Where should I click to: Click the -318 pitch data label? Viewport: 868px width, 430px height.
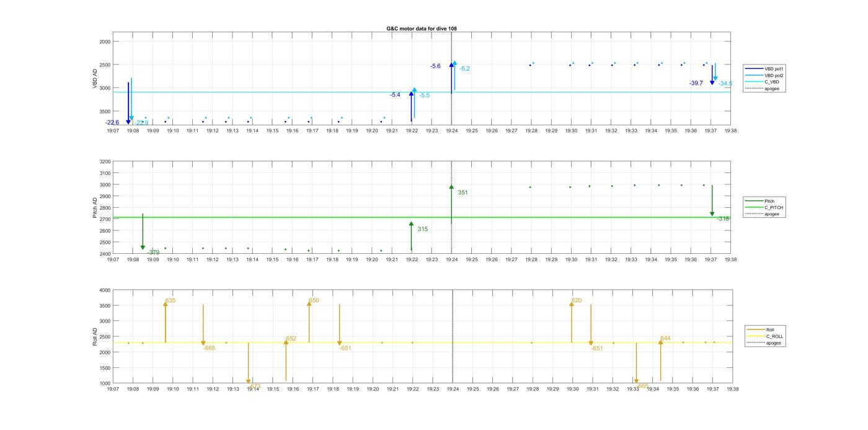coord(723,219)
